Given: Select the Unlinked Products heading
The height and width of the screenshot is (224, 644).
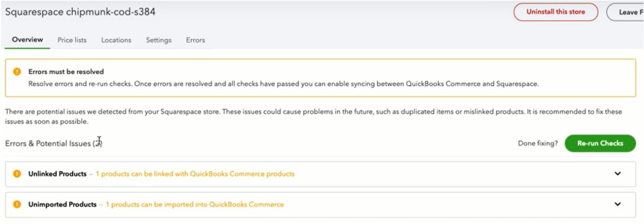Looking at the screenshot, I should 57,174.
